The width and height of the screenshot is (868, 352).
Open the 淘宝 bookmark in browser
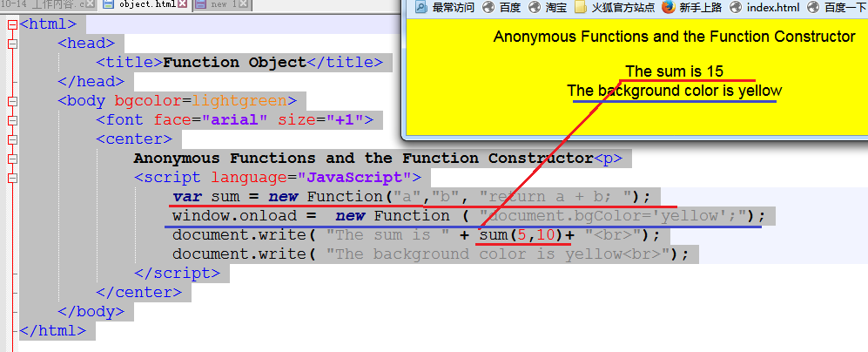click(548, 7)
